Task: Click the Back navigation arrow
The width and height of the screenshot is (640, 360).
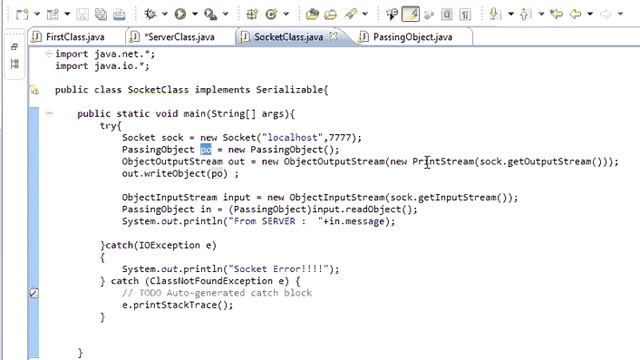Action: click(575, 14)
